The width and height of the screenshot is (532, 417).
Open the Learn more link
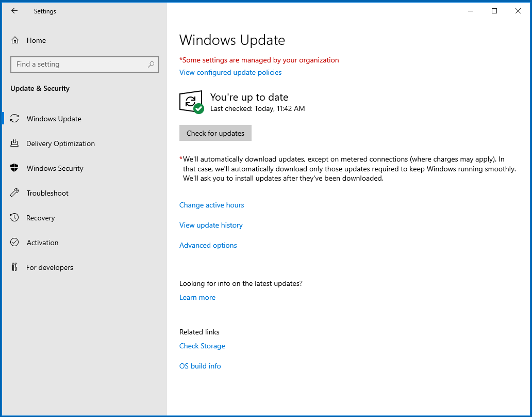pos(197,297)
